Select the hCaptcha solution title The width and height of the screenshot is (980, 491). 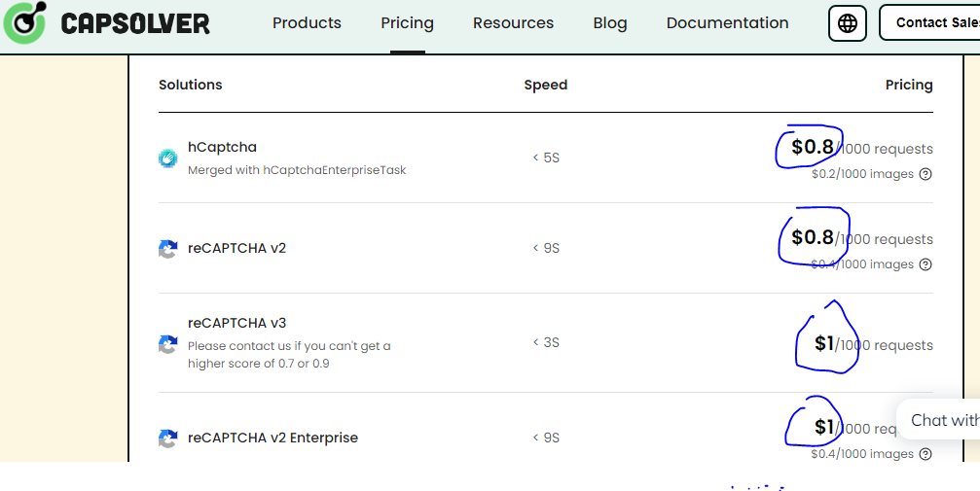click(x=222, y=147)
